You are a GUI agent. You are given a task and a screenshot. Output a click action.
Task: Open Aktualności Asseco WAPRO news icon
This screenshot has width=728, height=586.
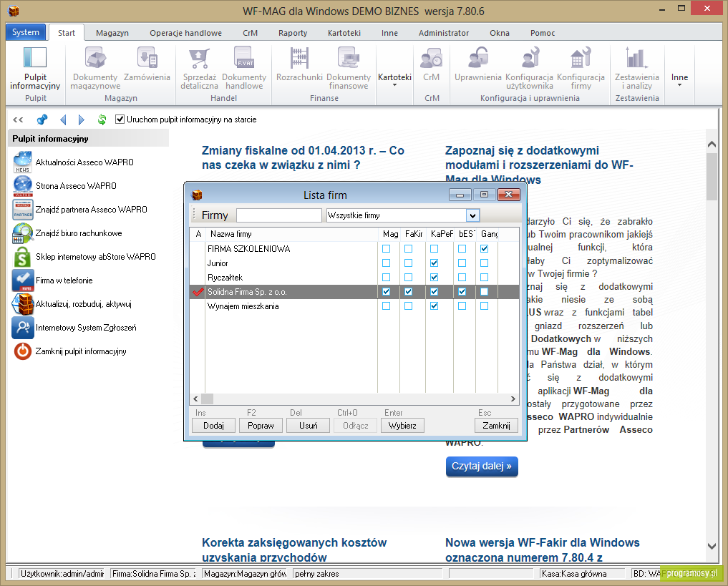tap(23, 162)
